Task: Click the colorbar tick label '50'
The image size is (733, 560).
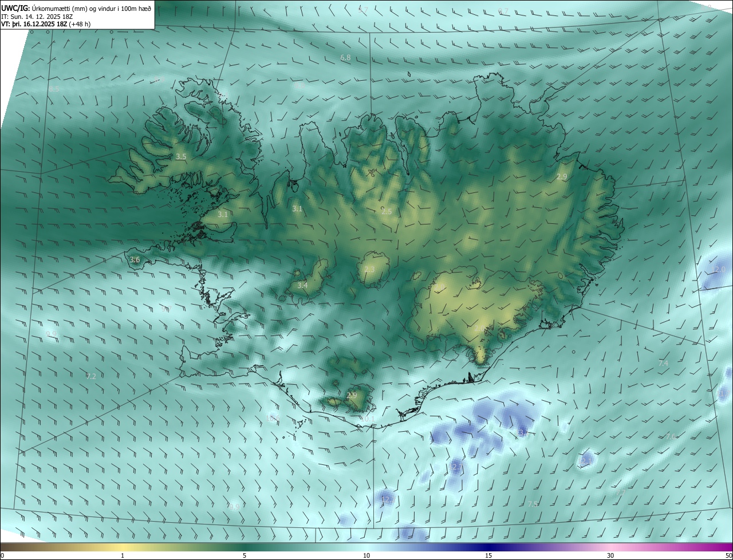Action: 728,555
